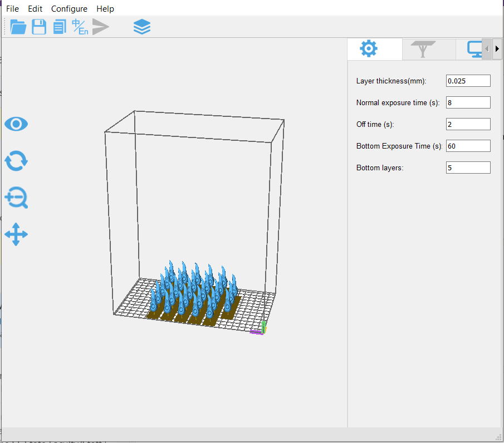Click the 'Bottom layers:' label
The image size is (504, 443).
tap(380, 168)
